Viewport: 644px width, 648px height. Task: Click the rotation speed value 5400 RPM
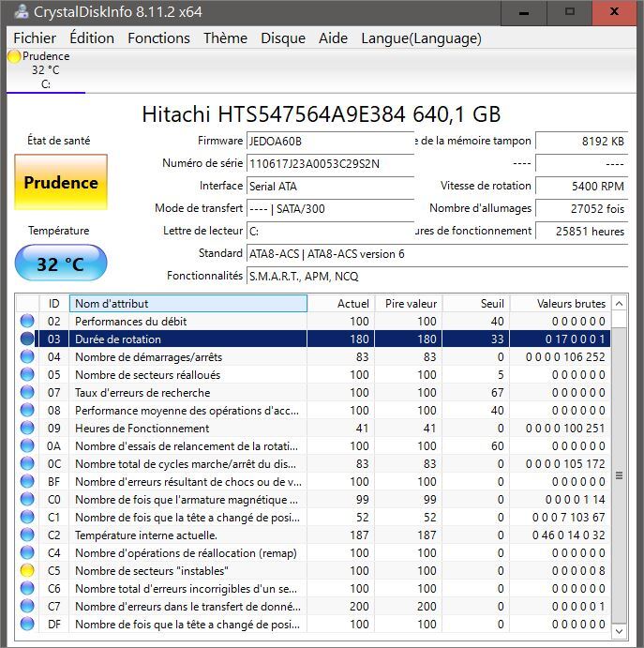coord(581,186)
